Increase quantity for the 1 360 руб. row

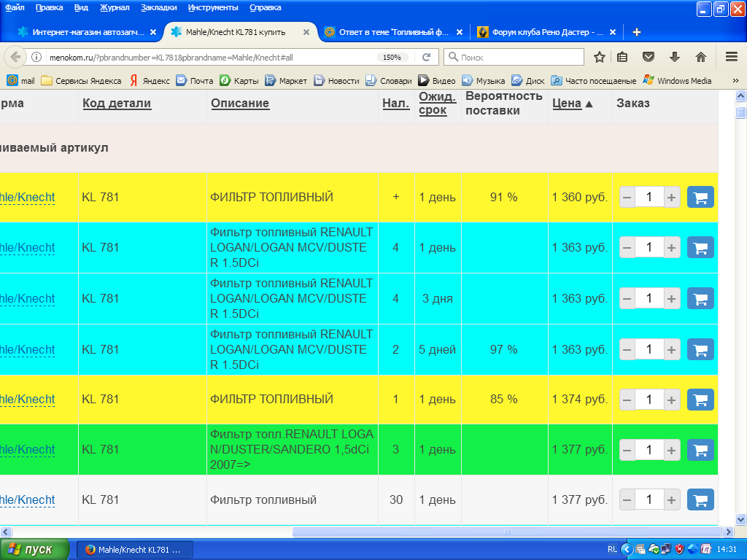coord(671,197)
